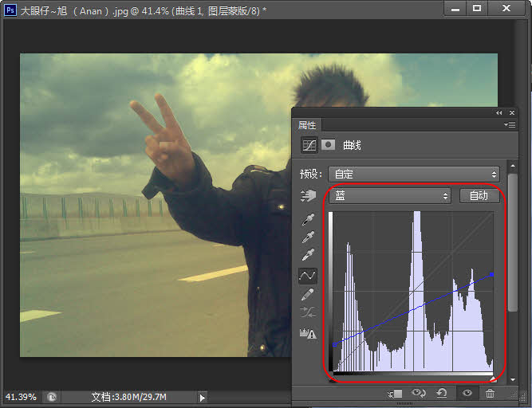Open the 预设 preset dropdown
532x408 pixels.
click(414, 174)
